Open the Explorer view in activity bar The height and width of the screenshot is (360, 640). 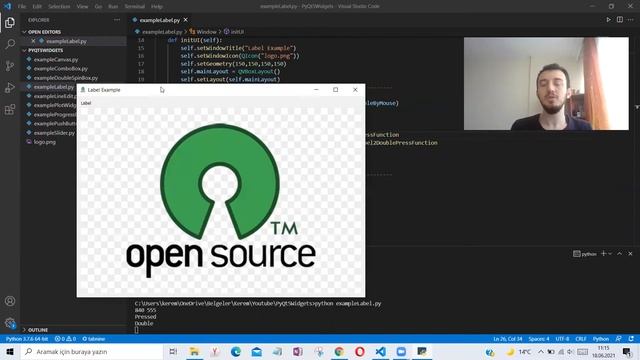click(10, 22)
